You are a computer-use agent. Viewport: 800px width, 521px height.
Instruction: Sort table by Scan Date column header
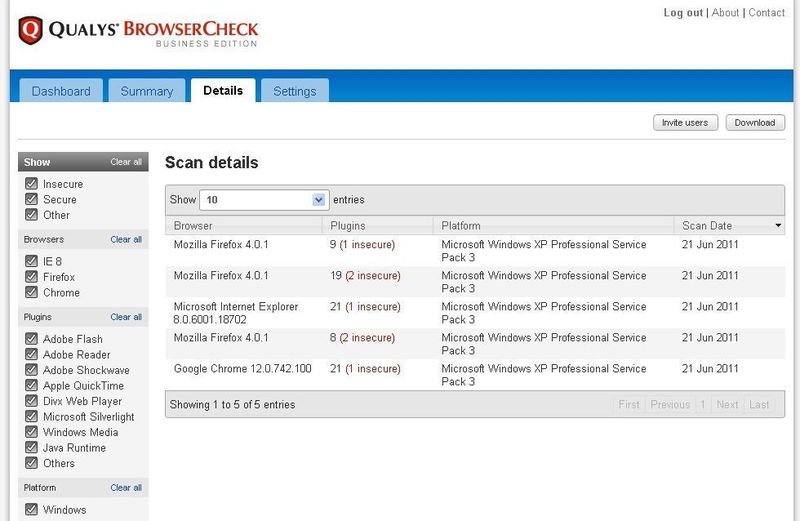click(730, 226)
